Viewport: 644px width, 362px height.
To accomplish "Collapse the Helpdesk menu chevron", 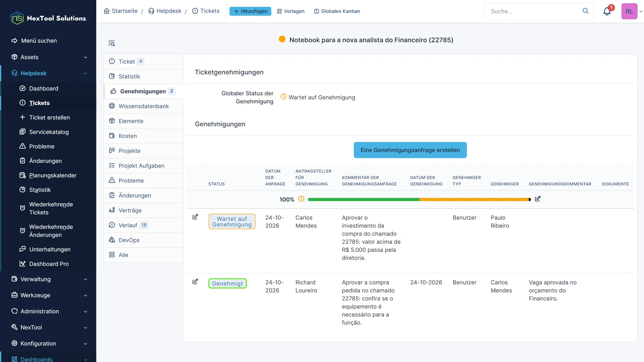I will point(85,73).
